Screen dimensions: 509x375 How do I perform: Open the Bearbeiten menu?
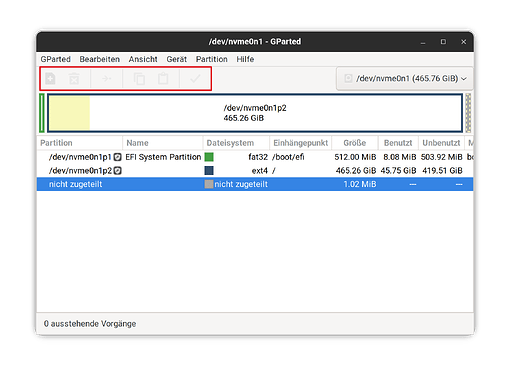99,59
